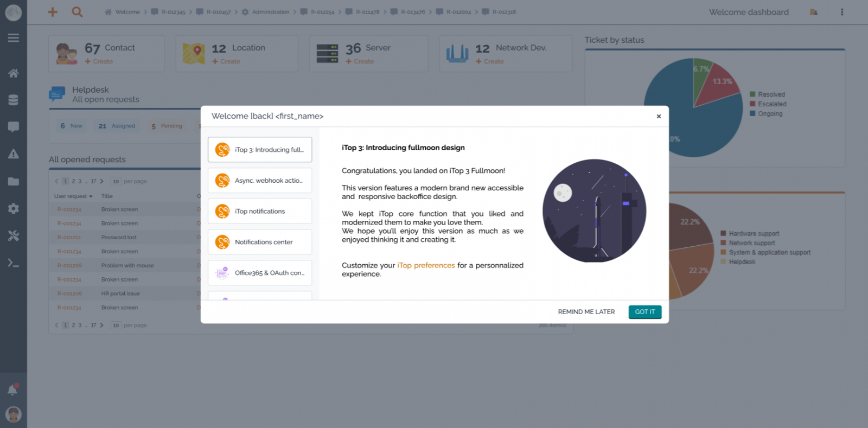This screenshot has height=428, width=868.
Task: Open the user avatar menu
Action: point(14,414)
